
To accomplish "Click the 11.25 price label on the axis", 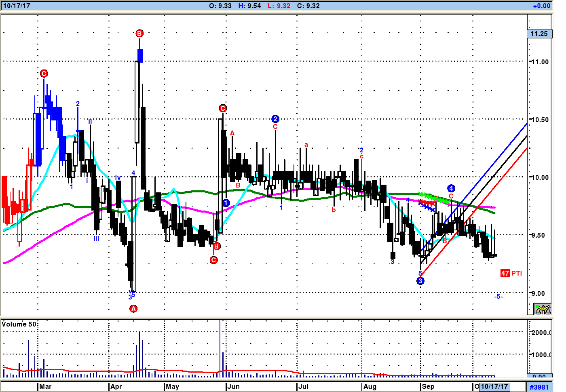I will [x=539, y=34].
